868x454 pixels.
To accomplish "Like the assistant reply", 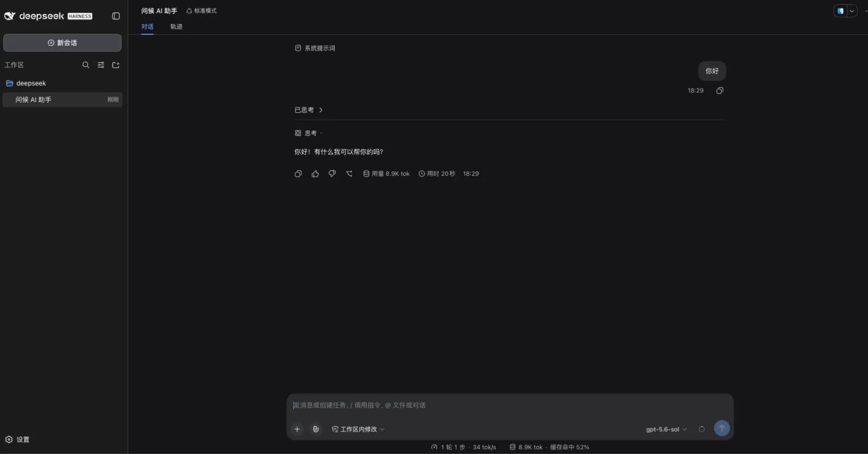I will pos(315,174).
